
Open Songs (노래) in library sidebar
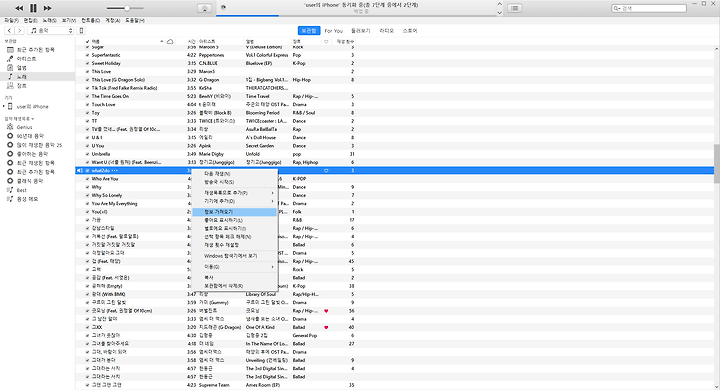(22, 77)
